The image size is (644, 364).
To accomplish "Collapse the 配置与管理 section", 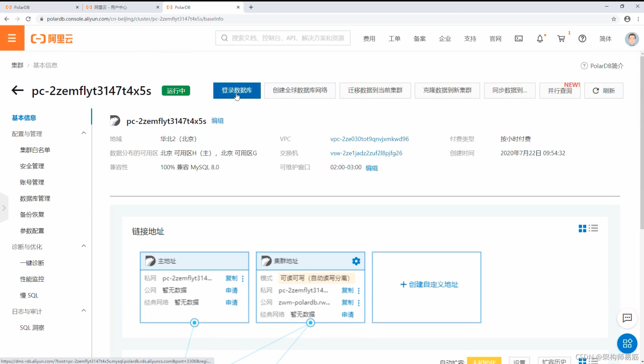I will [x=84, y=133].
